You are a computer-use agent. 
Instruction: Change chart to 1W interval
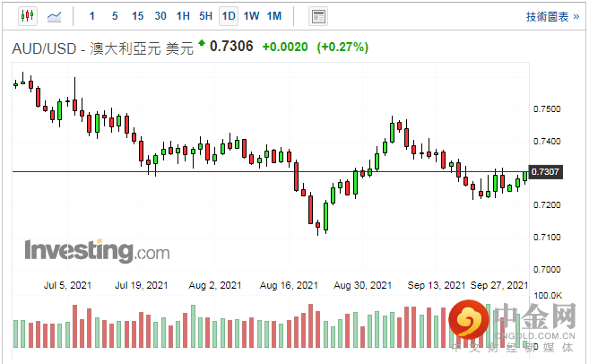[251, 16]
